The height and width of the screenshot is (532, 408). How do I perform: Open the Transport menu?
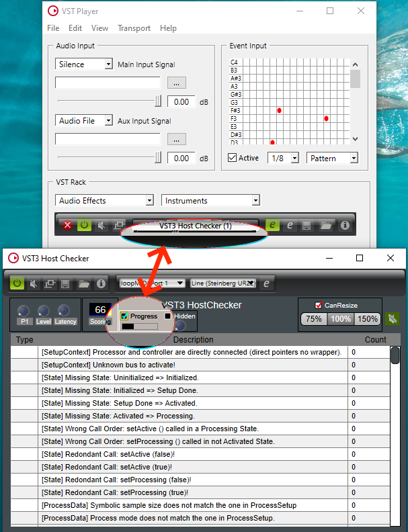(x=134, y=28)
